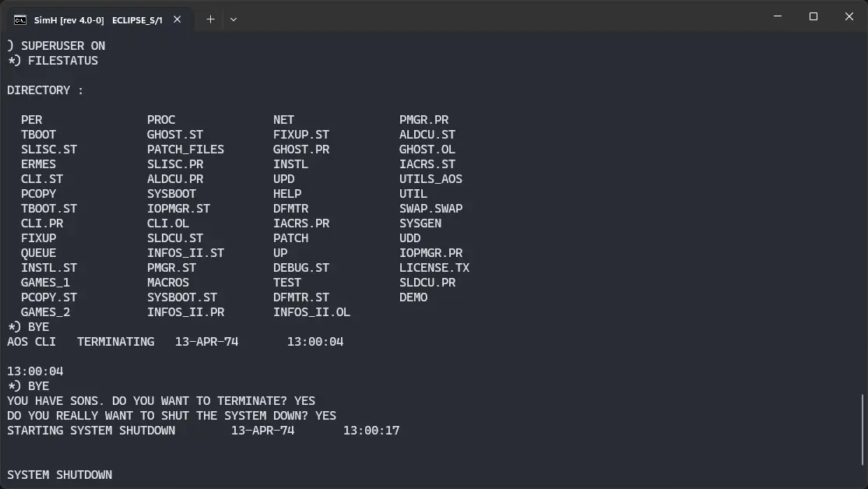Open the new tab dropdown chevron
This screenshot has height=489, width=868.
[x=233, y=19]
